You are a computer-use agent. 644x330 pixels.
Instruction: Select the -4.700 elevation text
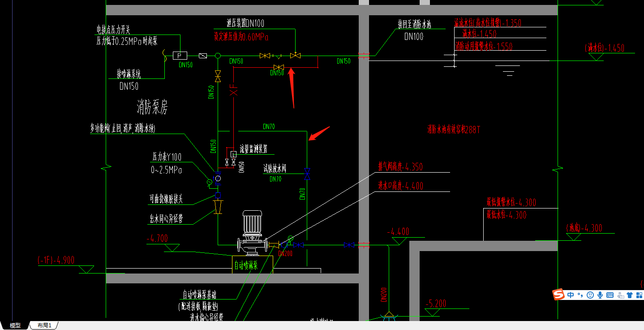[157, 239]
